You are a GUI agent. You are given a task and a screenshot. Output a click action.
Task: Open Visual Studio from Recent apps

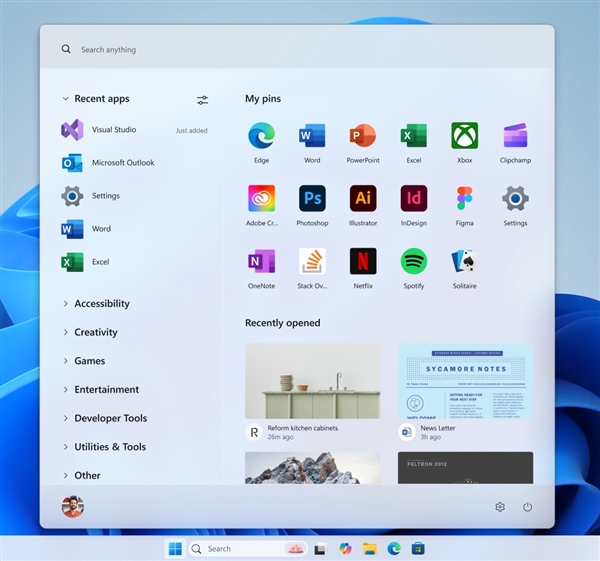pyautogui.click(x=113, y=130)
